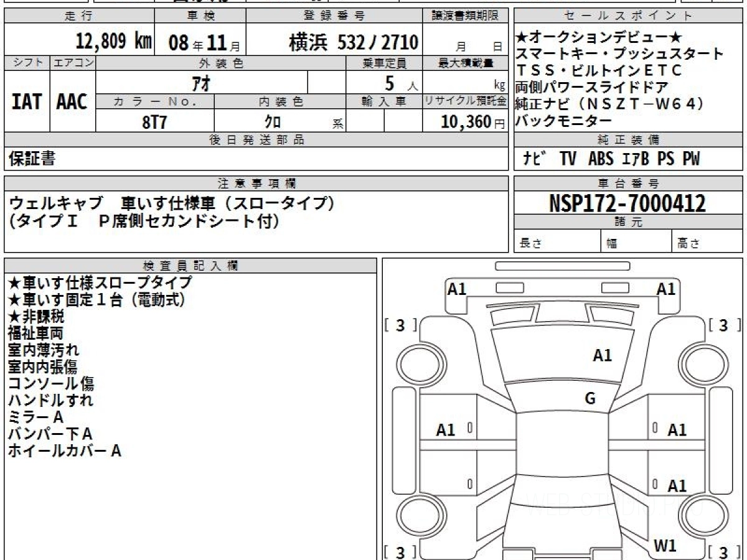Screen dimensions: 747x560
Task: Click the TSS・ビルトインETC line
Action: tap(599, 71)
